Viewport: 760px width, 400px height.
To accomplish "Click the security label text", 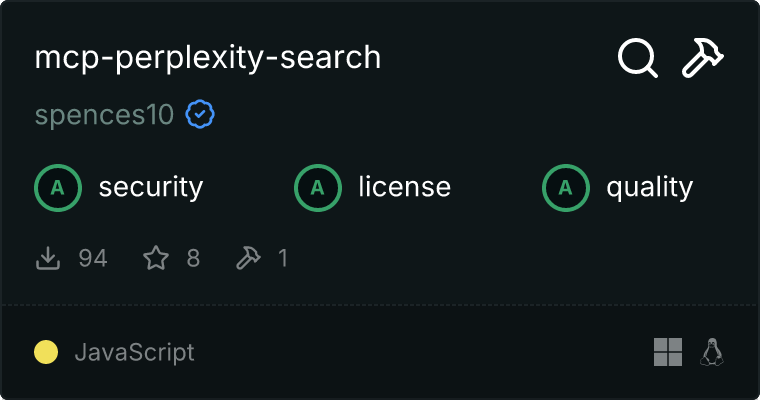I will pyautogui.click(x=150, y=187).
